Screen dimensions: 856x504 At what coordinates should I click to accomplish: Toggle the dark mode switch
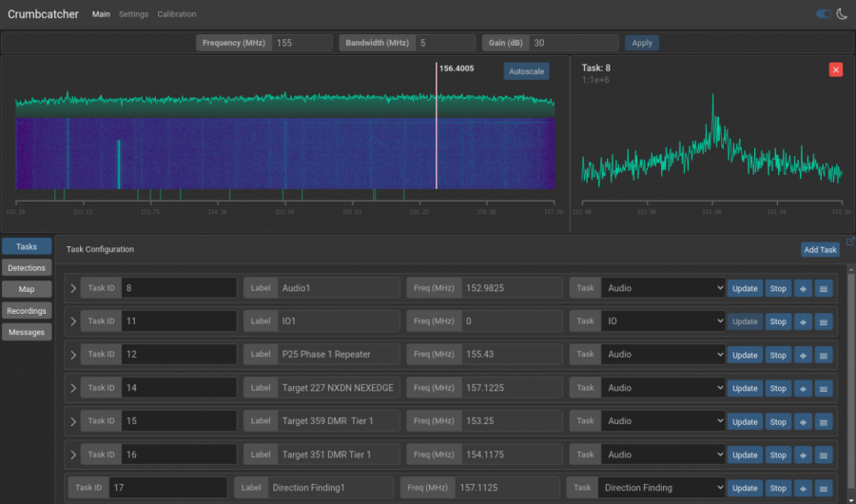click(x=824, y=14)
